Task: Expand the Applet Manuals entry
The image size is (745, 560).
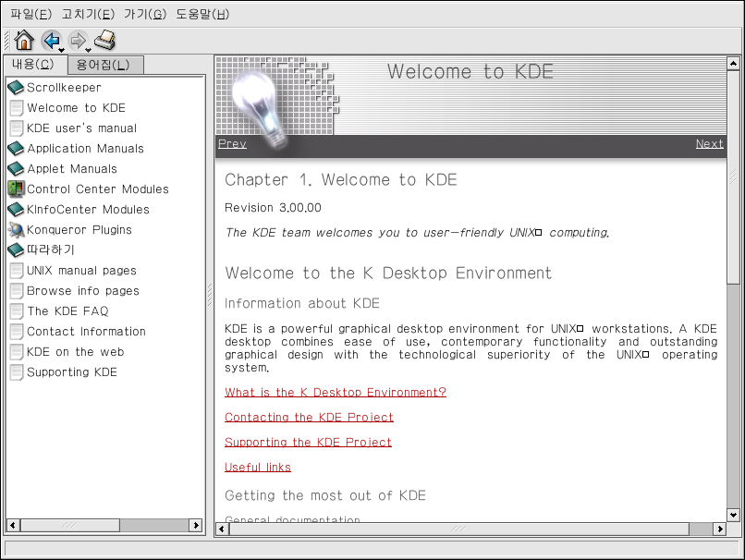Action: point(72,169)
